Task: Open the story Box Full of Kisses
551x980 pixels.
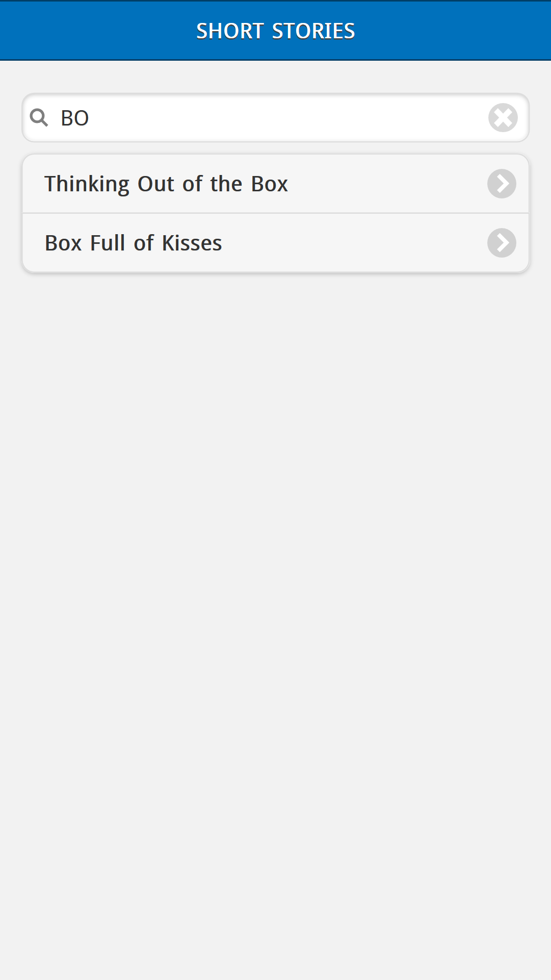Action: [134, 243]
